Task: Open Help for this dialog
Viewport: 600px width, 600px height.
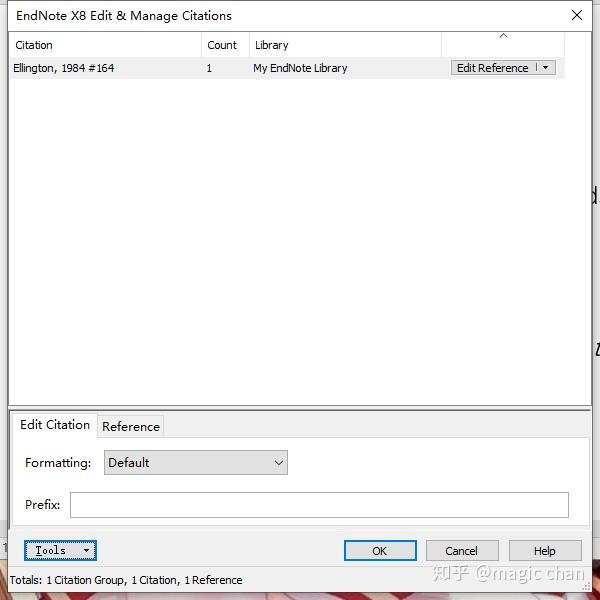Action: (x=545, y=551)
